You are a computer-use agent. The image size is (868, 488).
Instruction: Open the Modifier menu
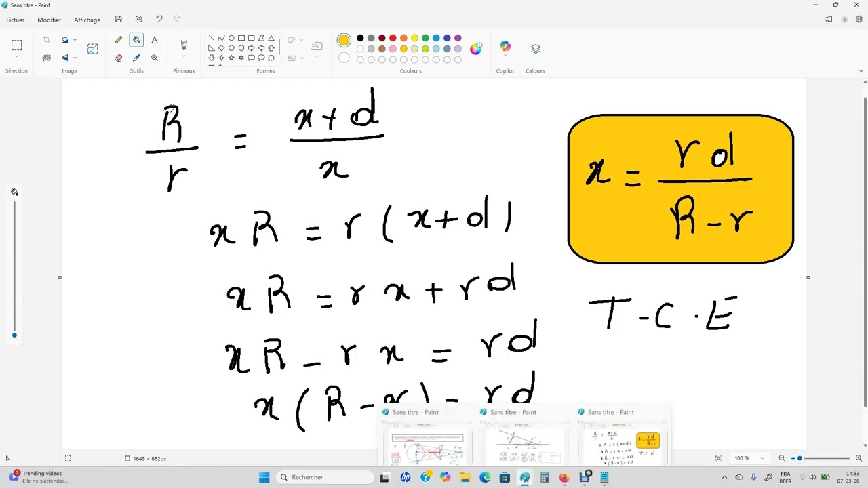pos(49,20)
